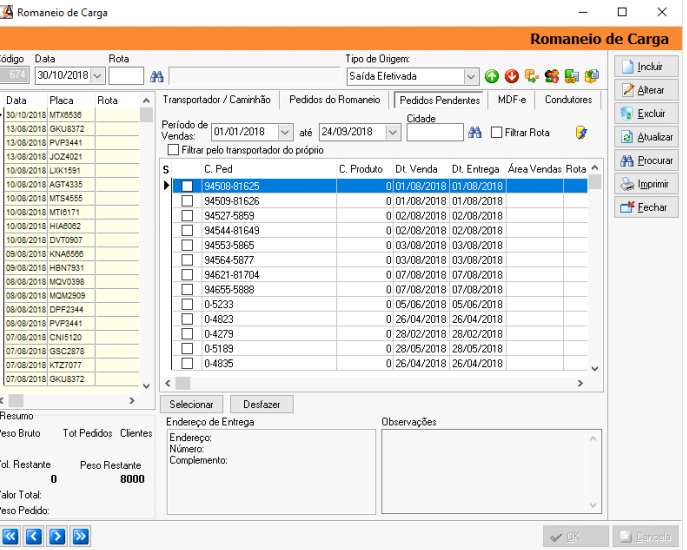Screen dimensions: 687x550
Task: Check the box for order 0-5189
Action: 187,348
